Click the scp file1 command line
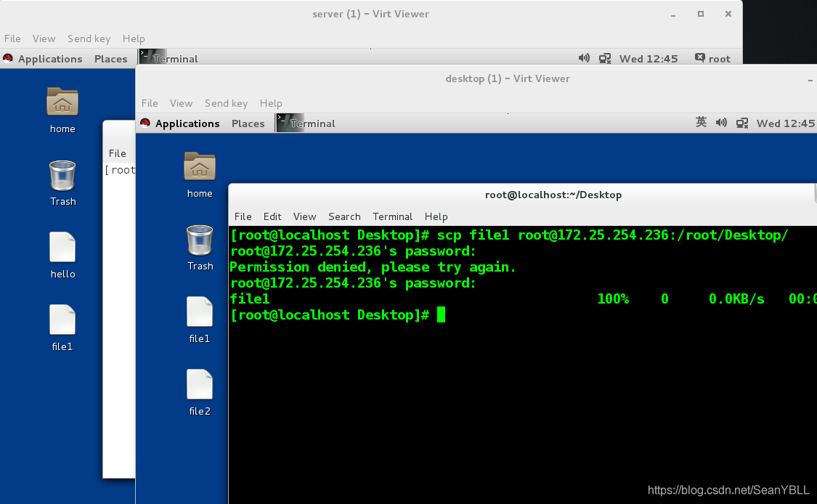This screenshot has width=817, height=504. click(509, 235)
